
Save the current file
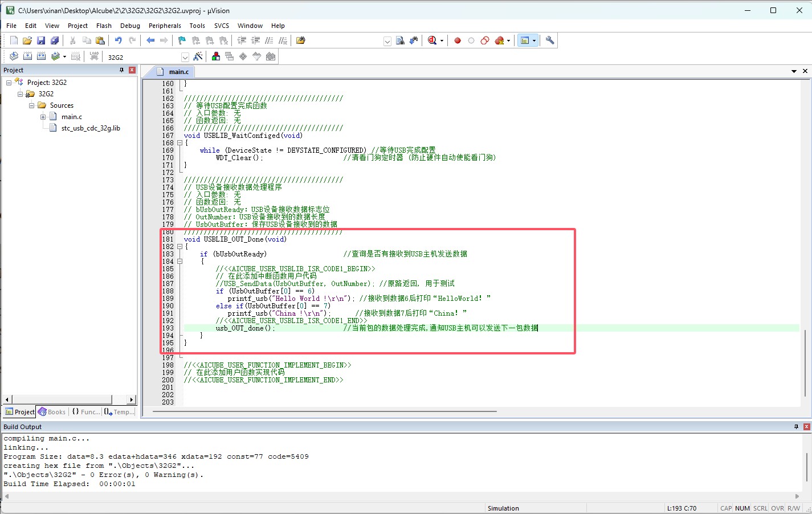[41, 40]
